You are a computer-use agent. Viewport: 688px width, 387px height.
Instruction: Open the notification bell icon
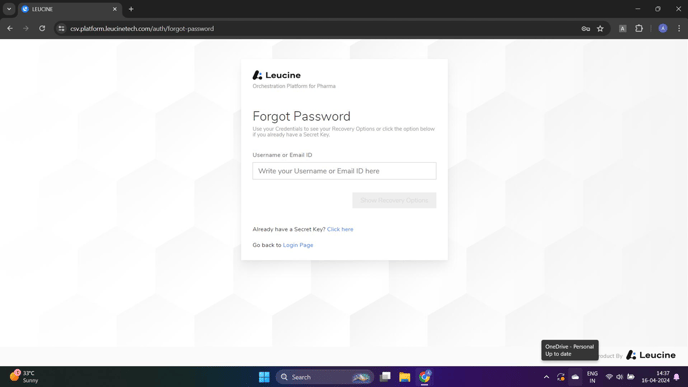677,377
